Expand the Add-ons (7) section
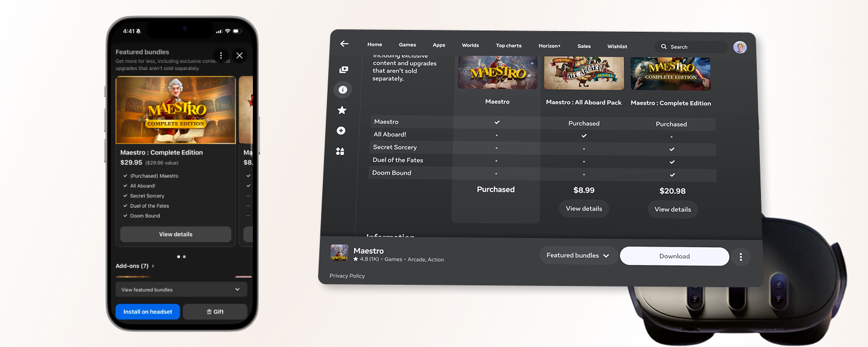This screenshot has width=868, height=347. [135, 266]
